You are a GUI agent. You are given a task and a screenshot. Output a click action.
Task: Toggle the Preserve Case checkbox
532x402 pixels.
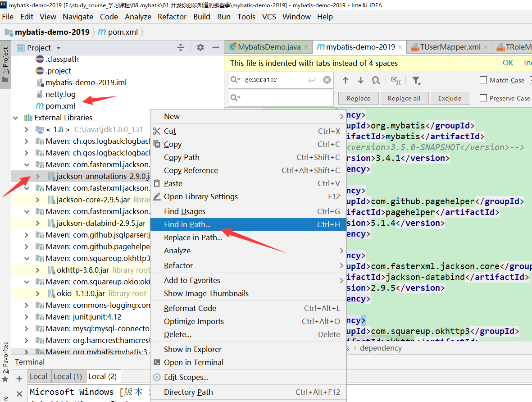pyautogui.click(x=483, y=98)
